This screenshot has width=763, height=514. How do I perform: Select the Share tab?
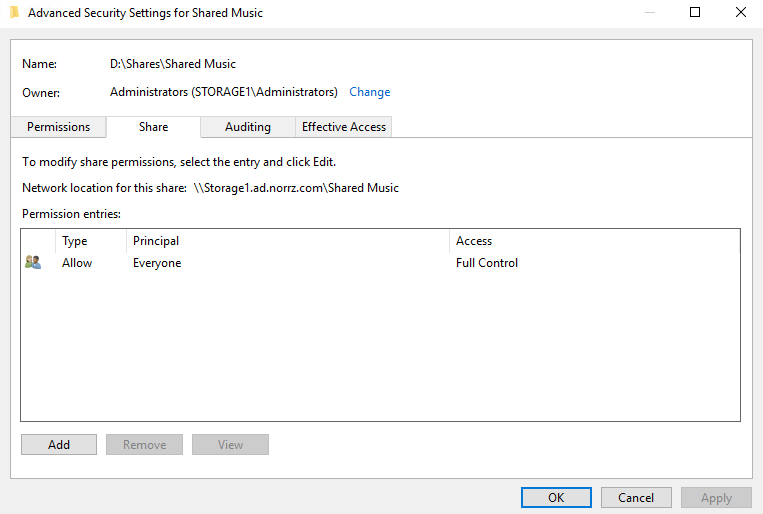coord(153,127)
